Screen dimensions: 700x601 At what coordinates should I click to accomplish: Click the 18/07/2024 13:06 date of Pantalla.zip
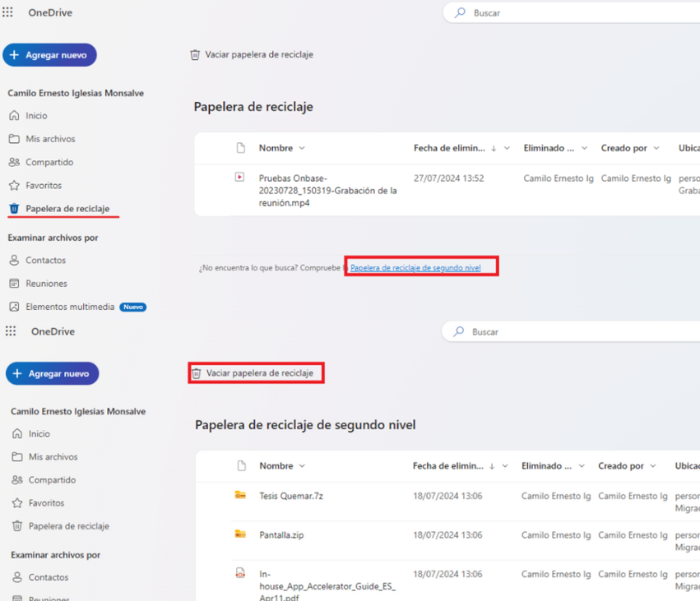pos(447,534)
